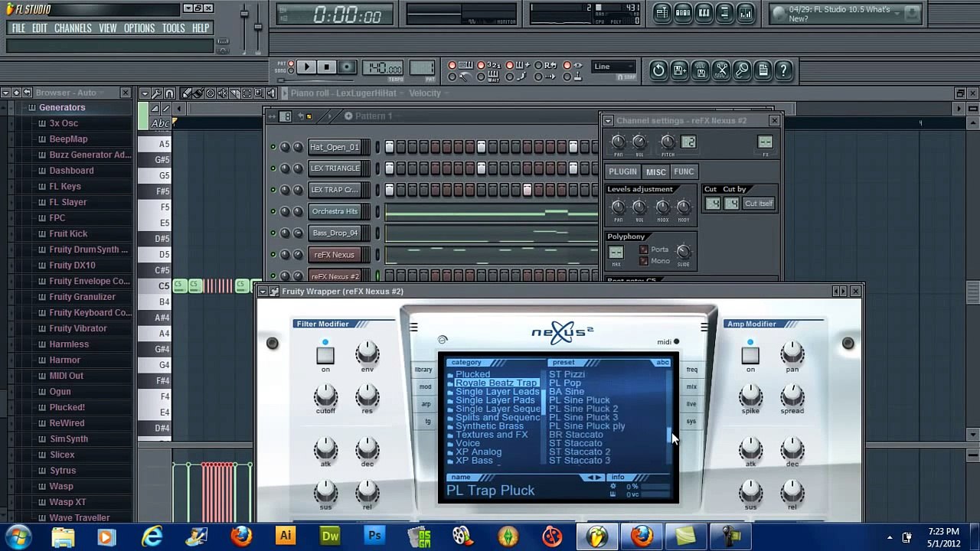Mute the Bass_Drop_04 channel LED

click(x=273, y=233)
